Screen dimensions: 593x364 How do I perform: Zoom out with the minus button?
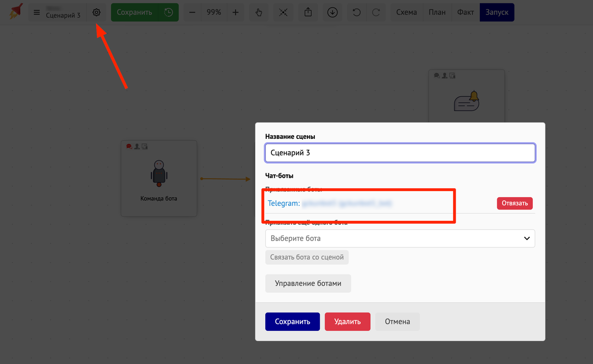(192, 12)
